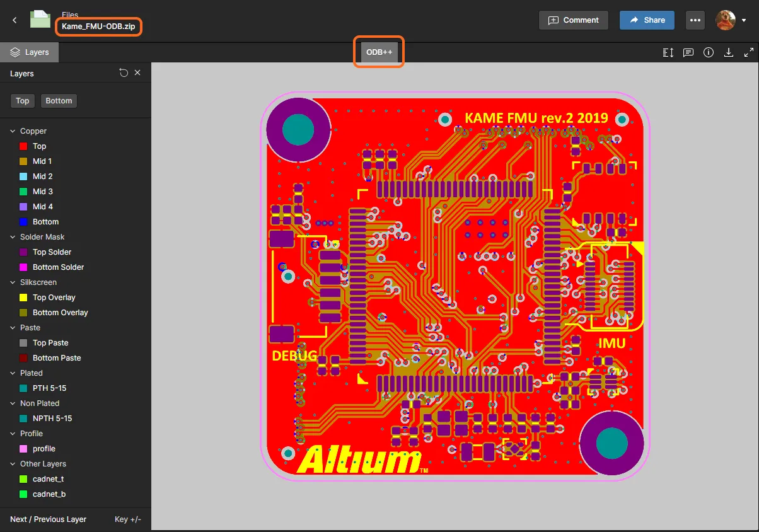Collapse the Copper layer group

coord(13,131)
